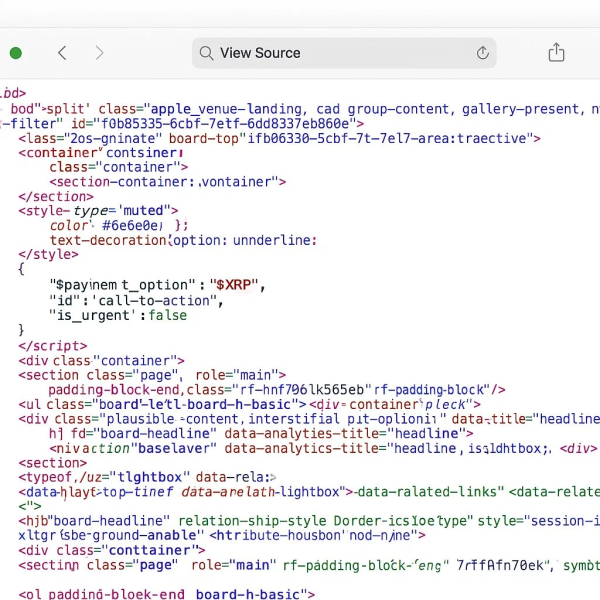Click the </section> closing tag

coord(56,197)
